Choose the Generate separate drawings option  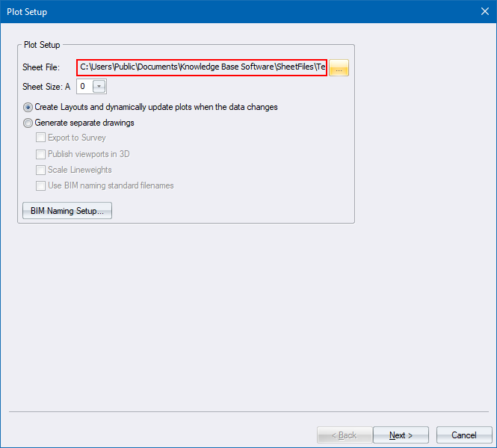click(28, 123)
